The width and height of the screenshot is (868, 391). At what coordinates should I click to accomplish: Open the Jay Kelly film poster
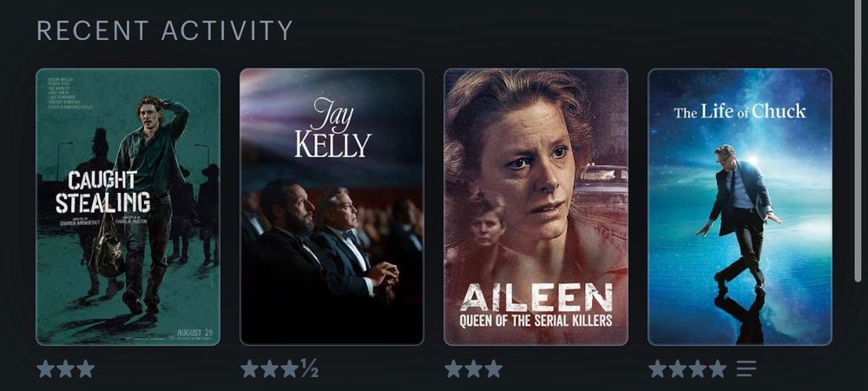point(332,207)
